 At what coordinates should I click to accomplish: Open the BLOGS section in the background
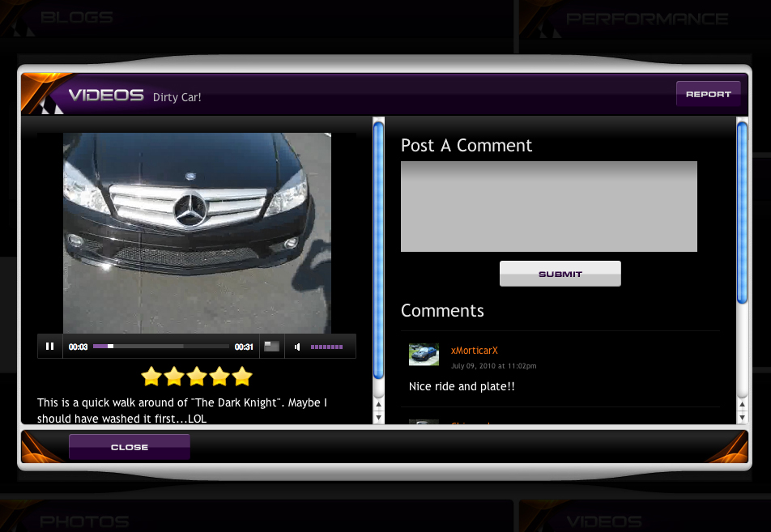click(x=77, y=18)
